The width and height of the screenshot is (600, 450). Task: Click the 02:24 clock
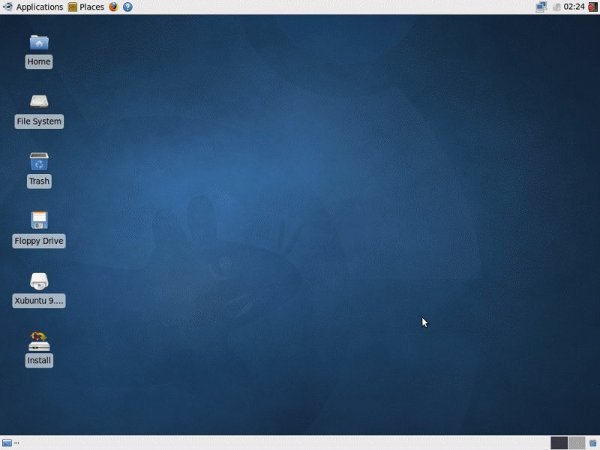pyautogui.click(x=574, y=7)
